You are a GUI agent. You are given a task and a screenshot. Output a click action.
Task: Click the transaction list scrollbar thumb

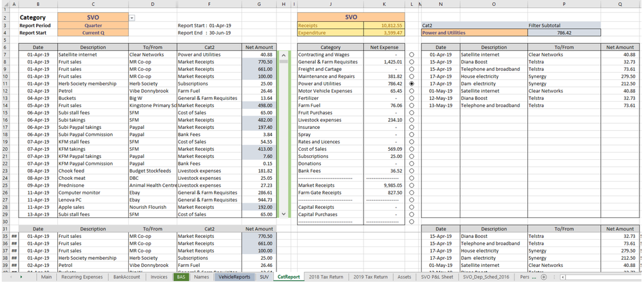click(284, 61)
